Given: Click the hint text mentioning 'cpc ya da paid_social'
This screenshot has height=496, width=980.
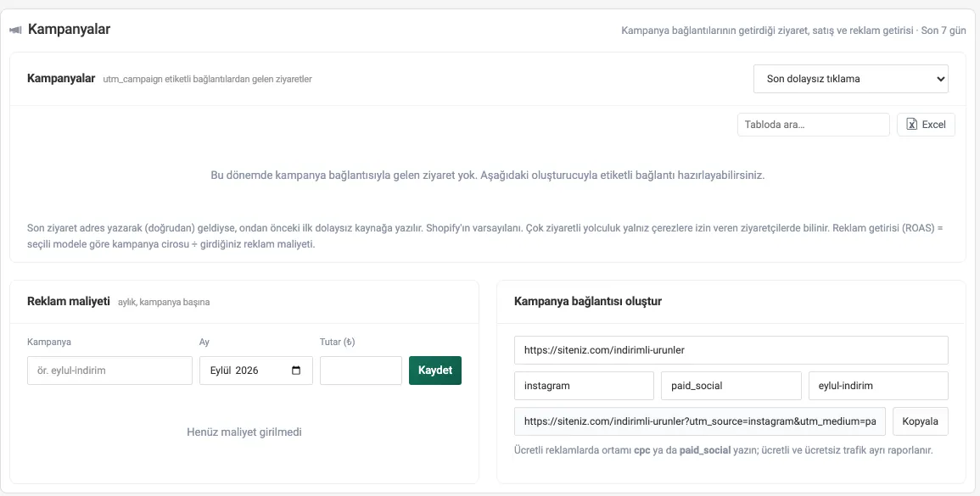Looking at the screenshot, I should point(723,449).
